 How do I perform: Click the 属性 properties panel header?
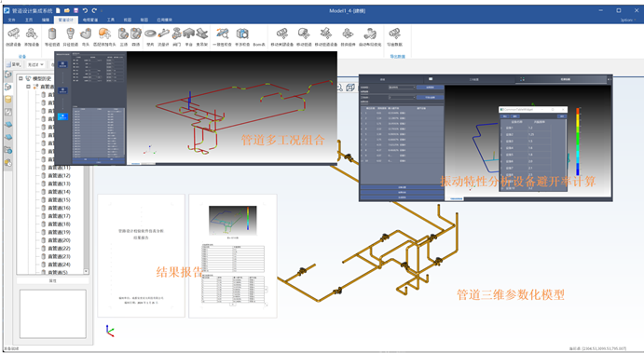coord(52,280)
